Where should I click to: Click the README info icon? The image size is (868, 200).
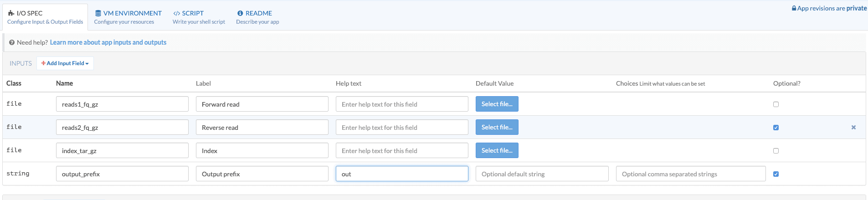click(x=240, y=13)
